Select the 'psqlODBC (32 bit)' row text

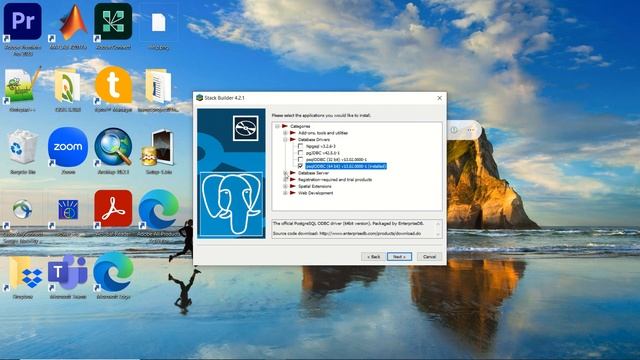(x=336, y=159)
